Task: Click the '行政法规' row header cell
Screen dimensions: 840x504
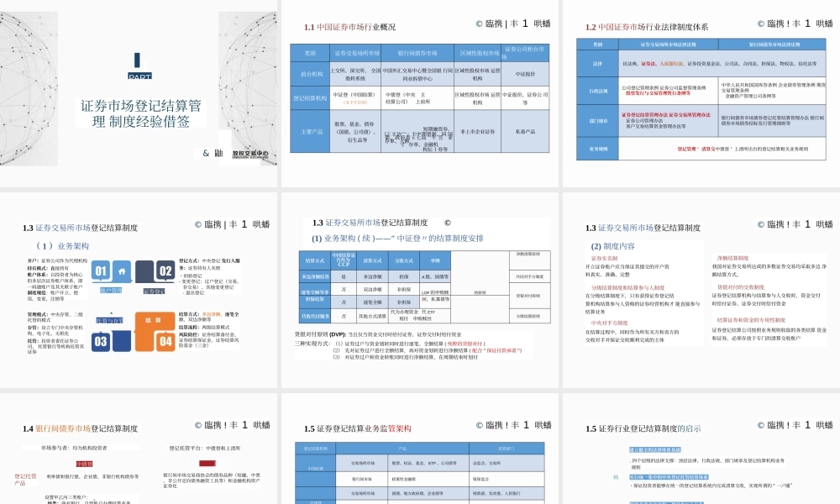Action: [x=597, y=91]
